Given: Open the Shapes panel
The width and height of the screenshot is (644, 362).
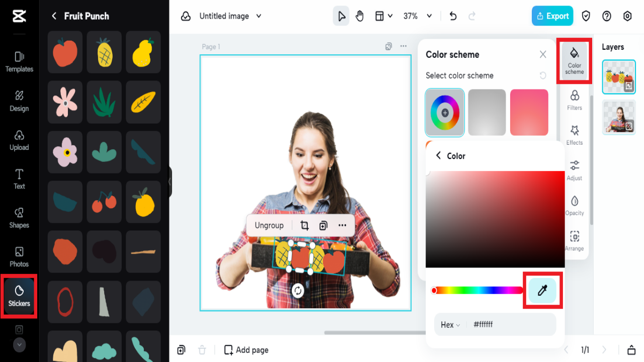Looking at the screenshot, I should tap(19, 217).
